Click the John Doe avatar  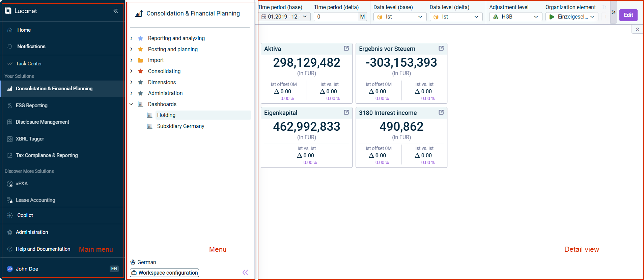(10, 269)
